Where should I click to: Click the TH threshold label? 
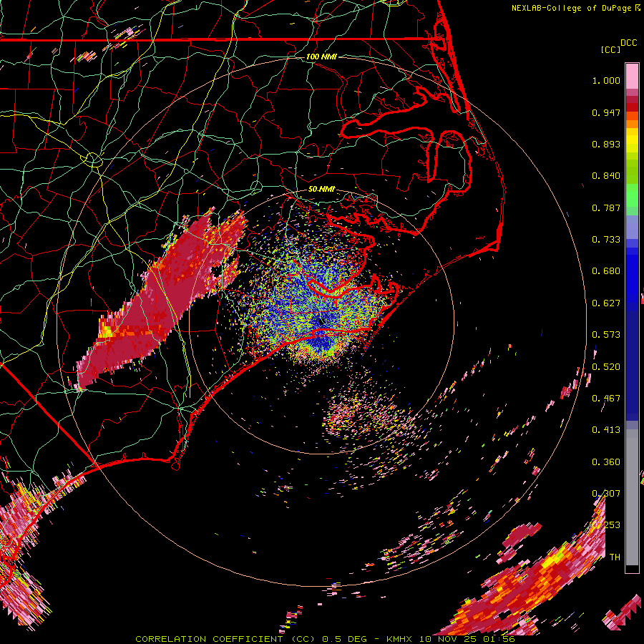coord(615,557)
